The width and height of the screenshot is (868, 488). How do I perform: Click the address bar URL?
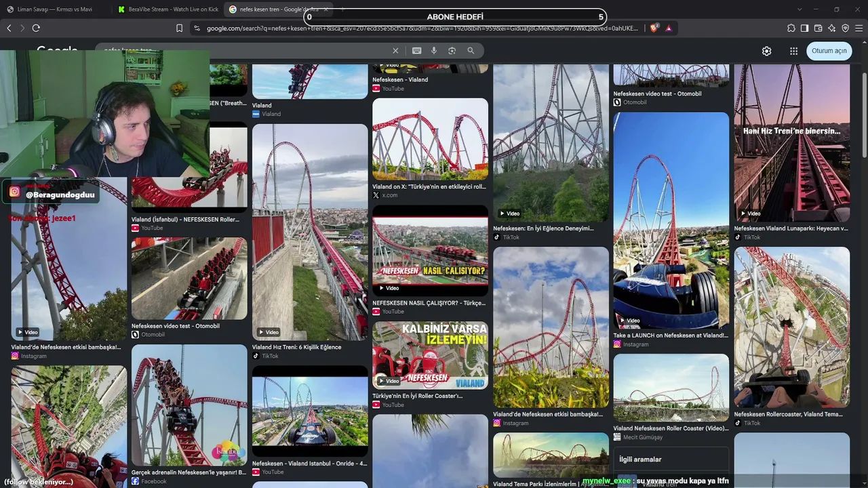422,28
